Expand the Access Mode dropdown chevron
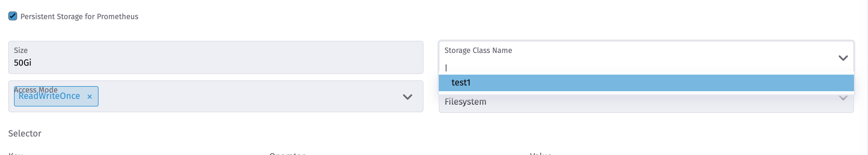The image size is (868, 155). pyautogui.click(x=407, y=97)
